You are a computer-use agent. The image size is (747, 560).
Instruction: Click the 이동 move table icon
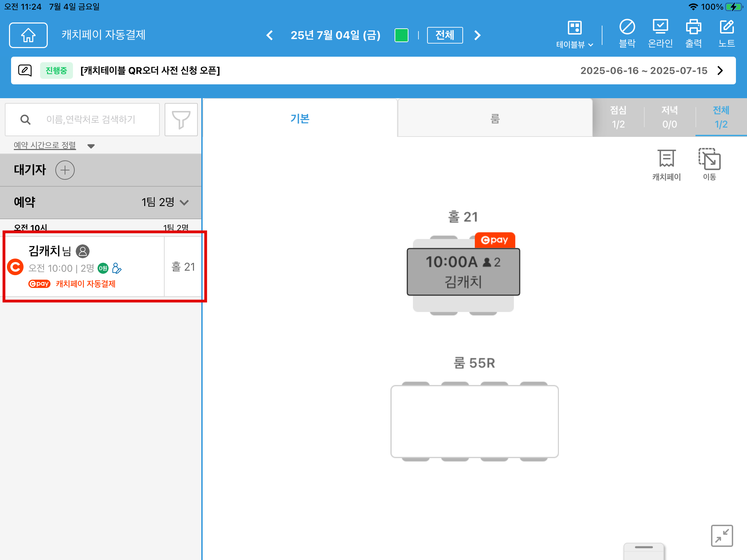coord(709,165)
